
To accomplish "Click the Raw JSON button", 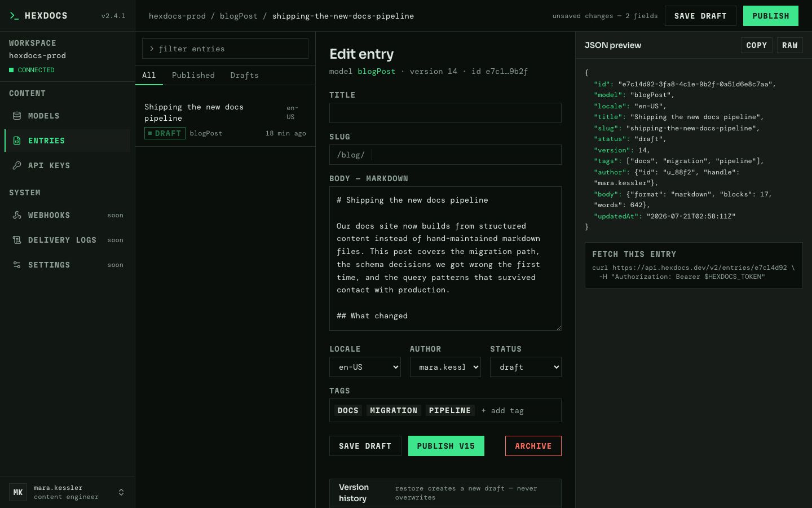I will coord(789,45).
